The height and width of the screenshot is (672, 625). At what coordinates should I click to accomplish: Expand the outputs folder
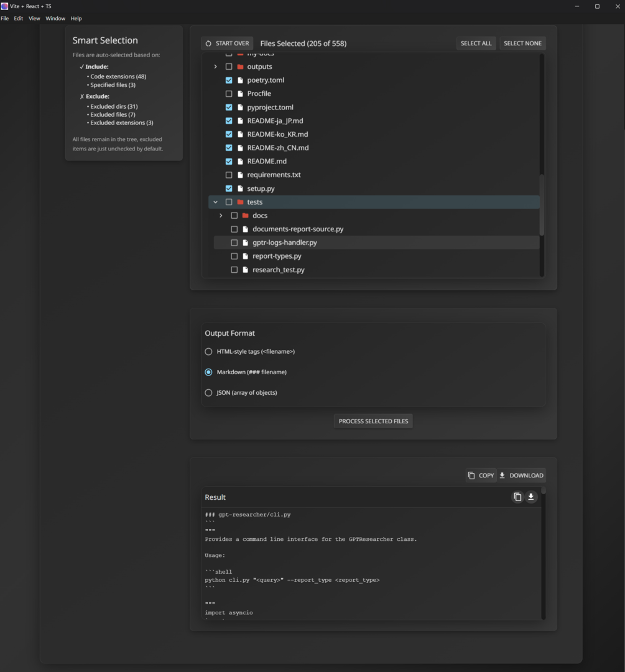(x=216, y=67)
